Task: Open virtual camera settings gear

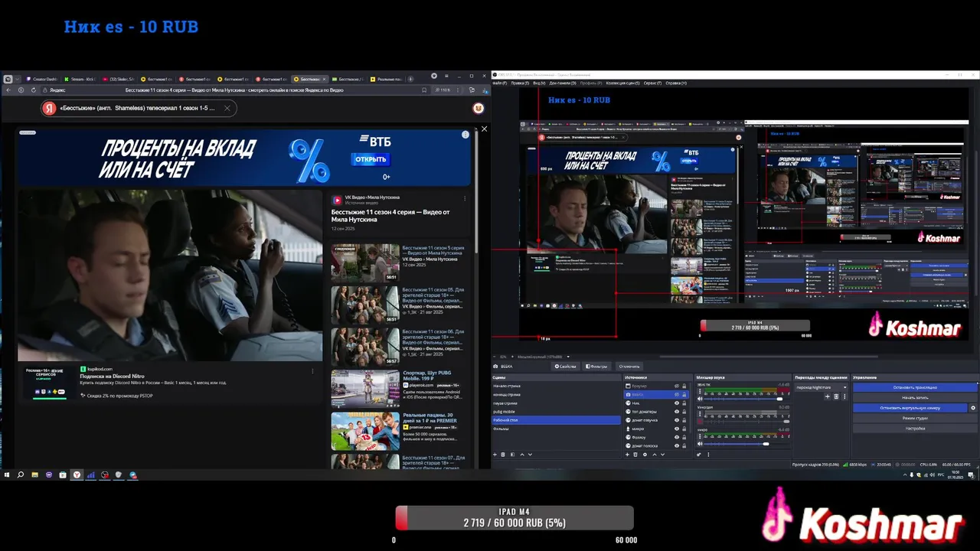Action: (973, 408)
